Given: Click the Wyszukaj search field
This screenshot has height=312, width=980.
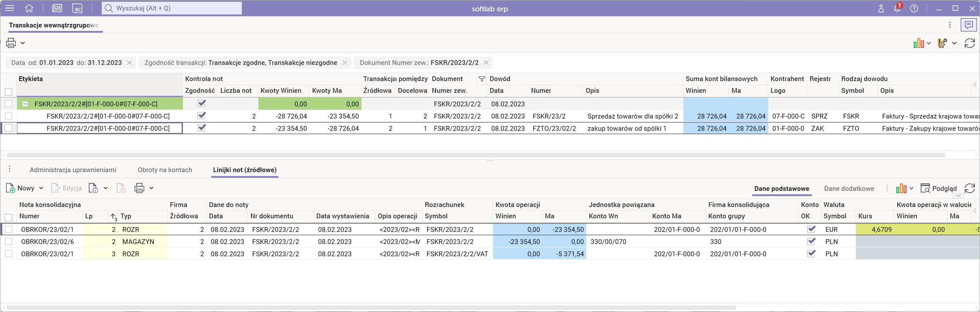Looking at the screenshot, I should pyautogui.click(x=172, y=8).
